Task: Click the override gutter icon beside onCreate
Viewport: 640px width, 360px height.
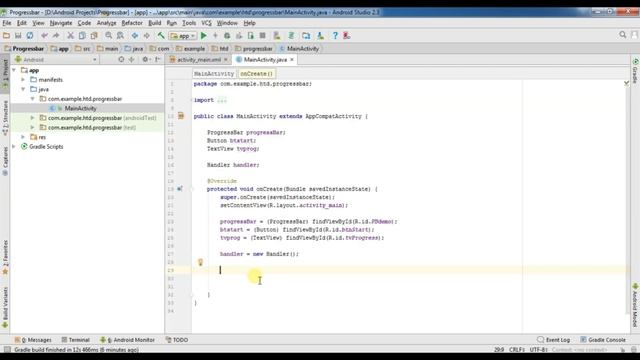Action: coord(180,189)
